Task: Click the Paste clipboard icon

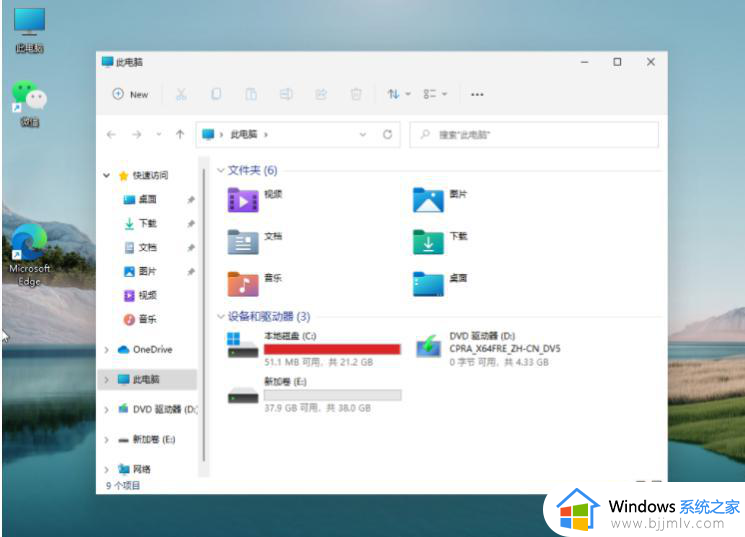Action: click(x=251, y=94)
